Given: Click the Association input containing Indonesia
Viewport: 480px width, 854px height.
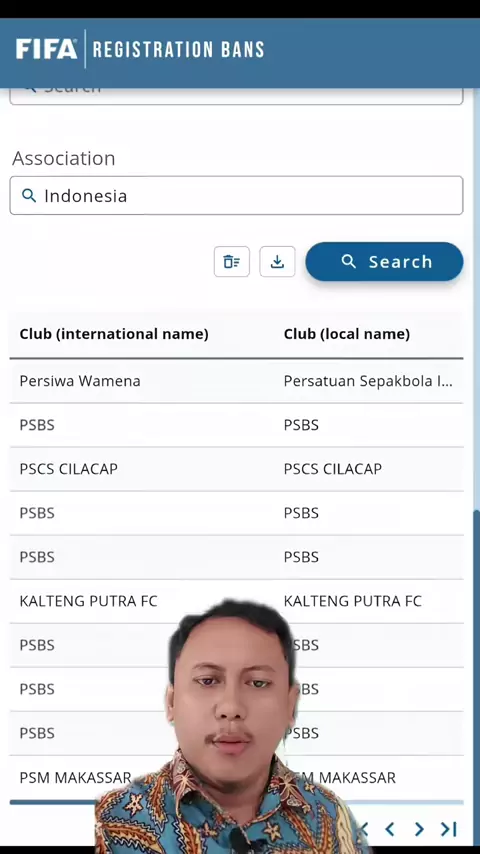Looking at the screenshot, I should 236,196.
